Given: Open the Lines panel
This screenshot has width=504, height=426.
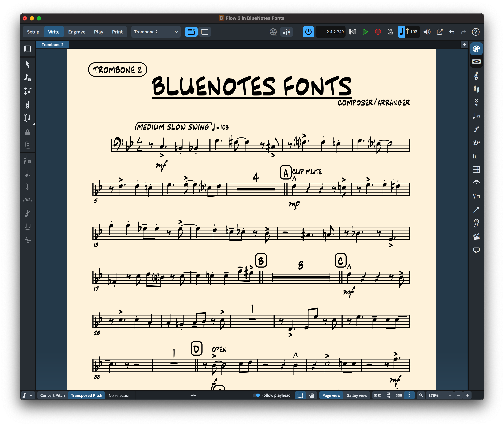Looking at the screenshot, I should 476,210.
